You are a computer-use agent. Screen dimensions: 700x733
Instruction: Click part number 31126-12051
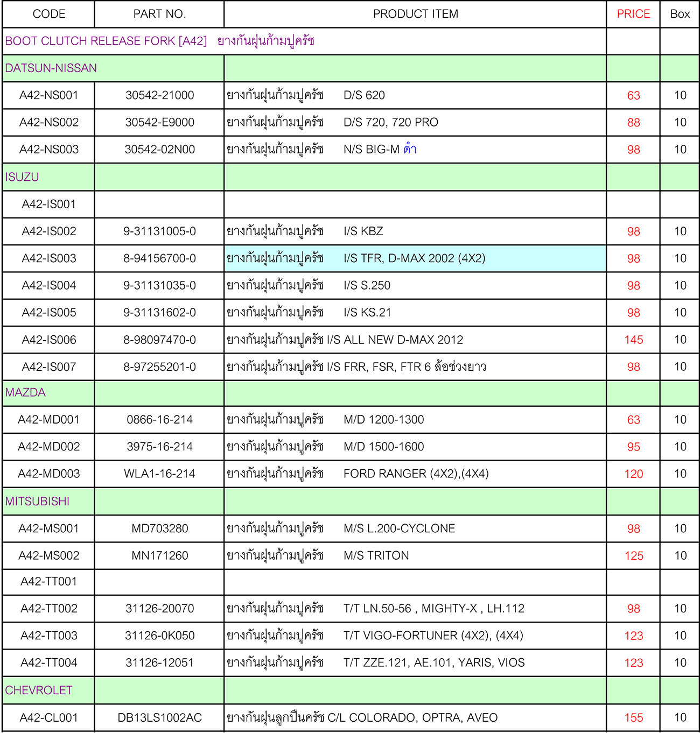pos(160,663)
